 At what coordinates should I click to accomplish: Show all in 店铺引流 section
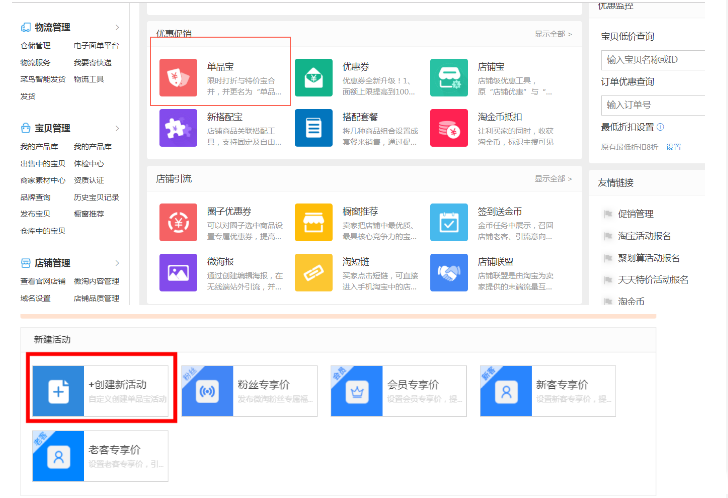coord(553,179)
